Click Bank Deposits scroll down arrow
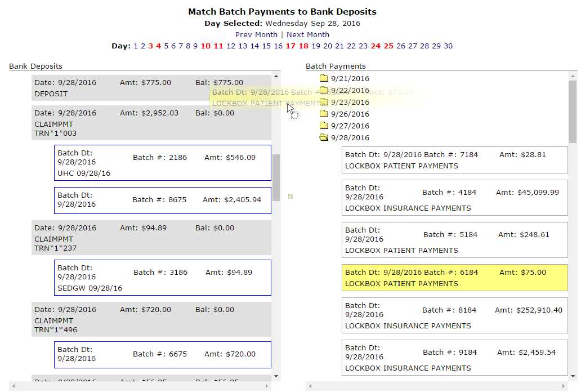 pyautogui.click(x=276, y=376)
